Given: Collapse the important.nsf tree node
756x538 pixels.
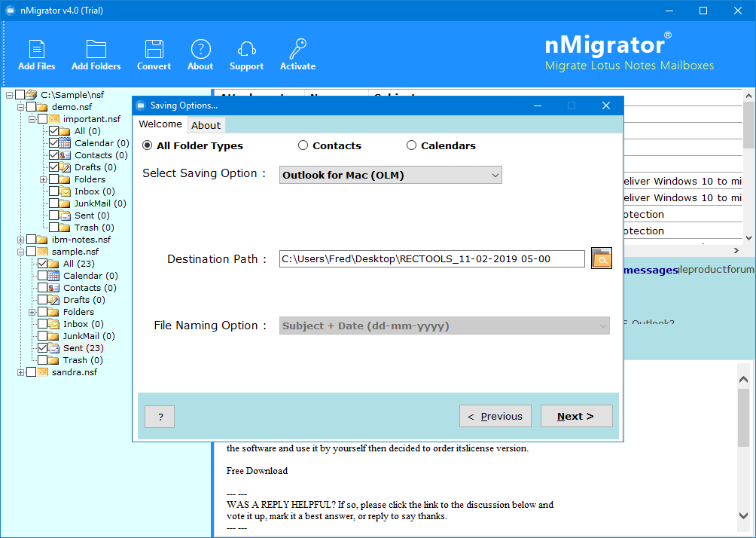Looking at the screenshot, I should [32, 119].
